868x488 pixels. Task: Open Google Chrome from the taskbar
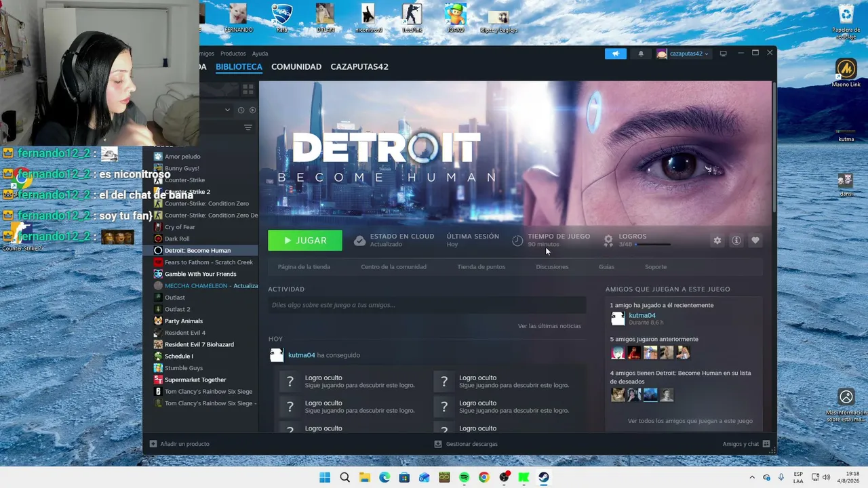pyautogui.click(x=484, y=477)
